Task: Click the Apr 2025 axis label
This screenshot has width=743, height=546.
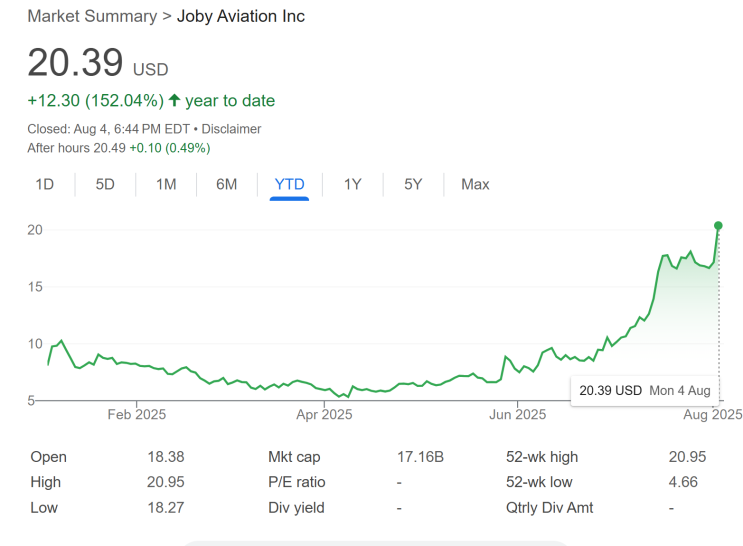Action: [324, 414]
